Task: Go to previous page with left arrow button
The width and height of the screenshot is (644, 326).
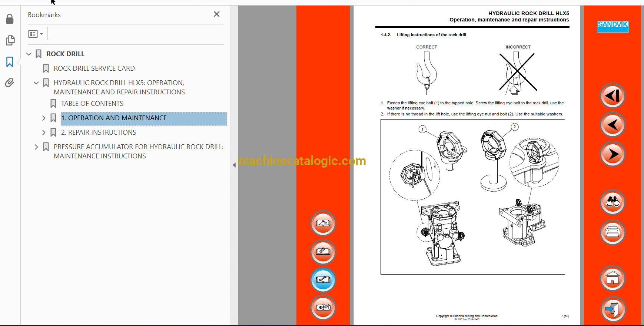Action: click(x=613, y=125)
